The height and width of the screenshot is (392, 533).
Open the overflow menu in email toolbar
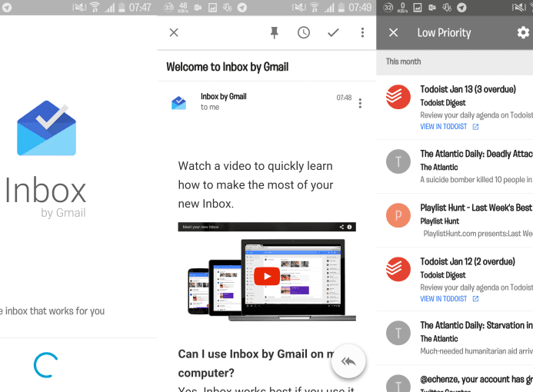click(362, 32)
